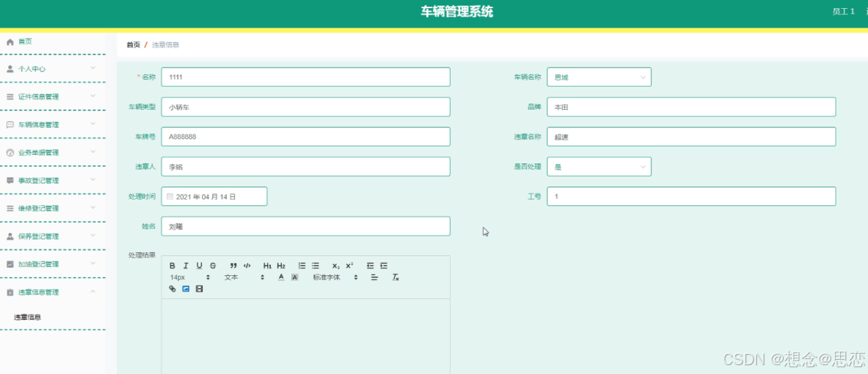The height and width of the screenshot is (374, 868).
Task: Go to 首页 via breadcrumb
Action: [x=133, y=45]
